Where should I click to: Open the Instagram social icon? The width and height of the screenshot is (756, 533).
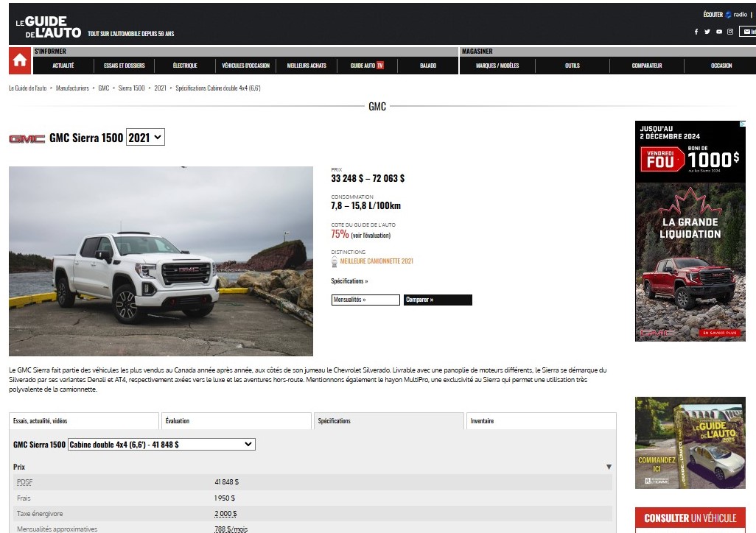coord(730,32)
